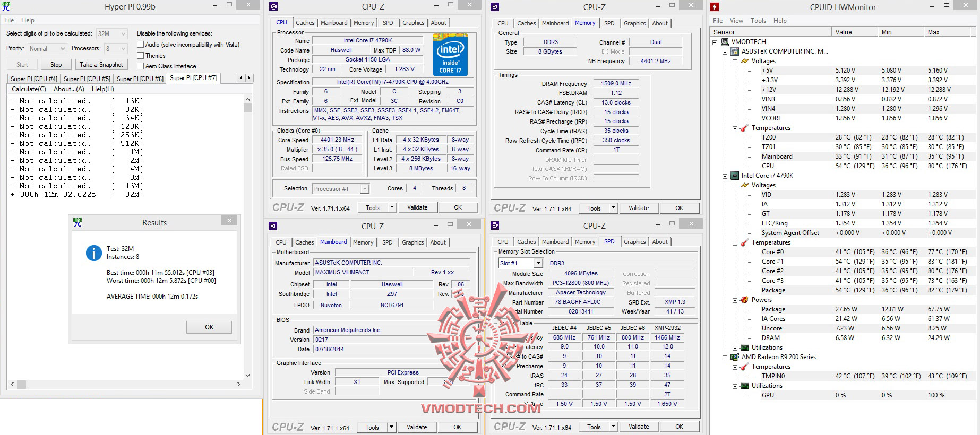This screenshot has height=435, width=980.
Task: Enable Audio incompatibility with Vista checkbox
Action: pyautogui.click(x=141, y=45)
